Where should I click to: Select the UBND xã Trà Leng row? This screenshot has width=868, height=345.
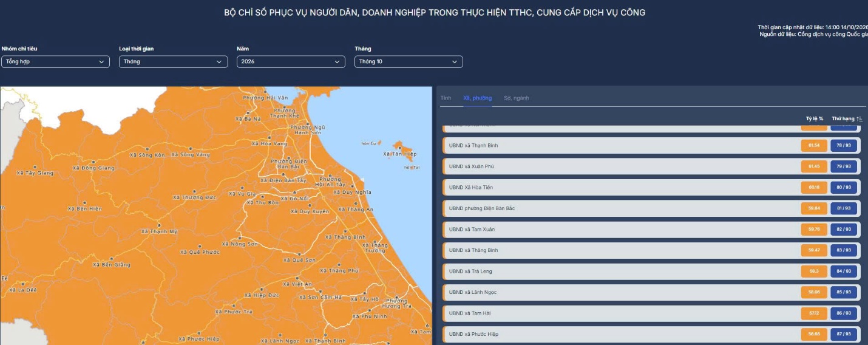click(x=651, y=272)
